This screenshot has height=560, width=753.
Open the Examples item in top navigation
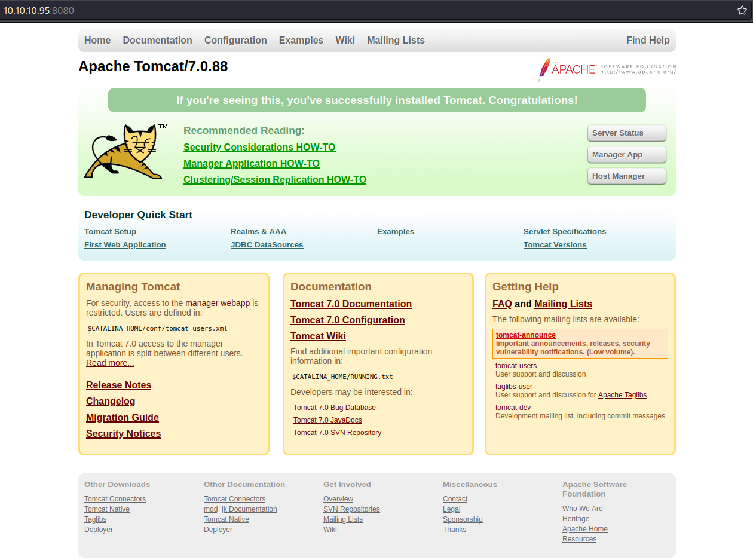tap(301, 41)
